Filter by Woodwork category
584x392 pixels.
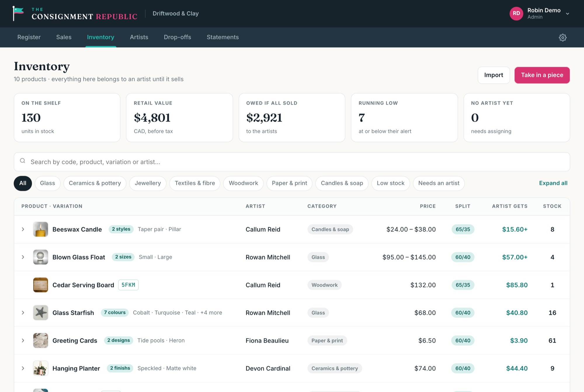click(x=243, y=183)
